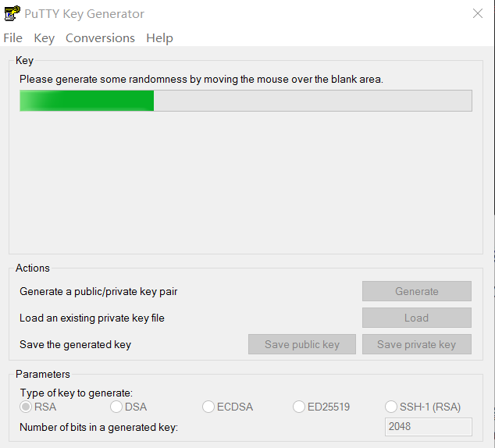Click the PuTTY Key Generator title text
The image size is (495, 448).
(84, 14)
